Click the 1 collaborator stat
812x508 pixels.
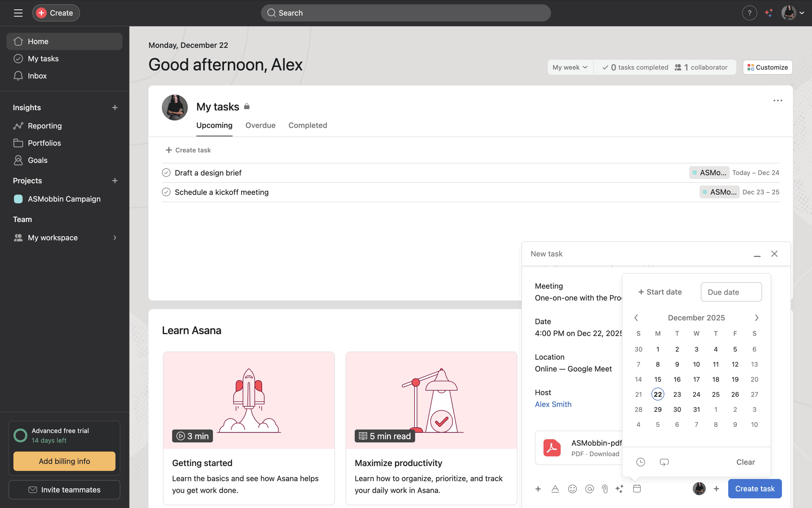[x=701, y=67]
